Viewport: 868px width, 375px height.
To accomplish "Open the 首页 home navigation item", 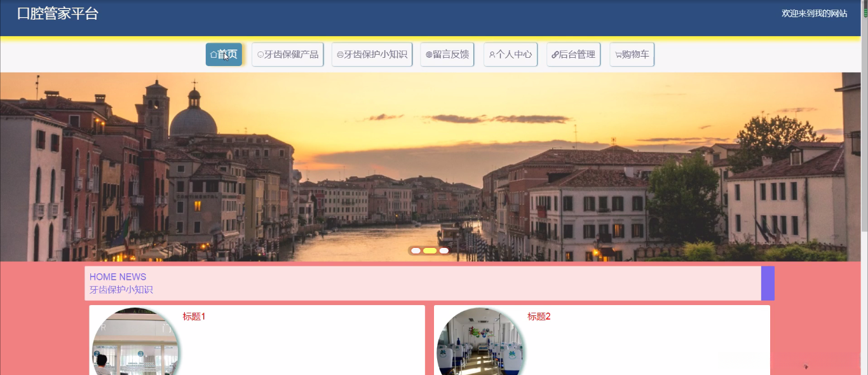I will [x=224, y=55].
